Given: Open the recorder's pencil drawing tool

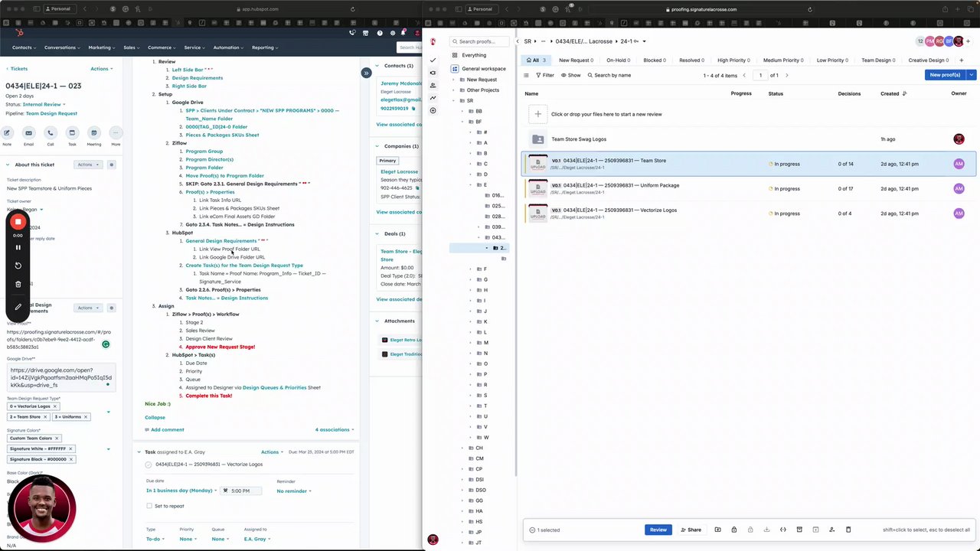Looking at the screenshot, I should point(18,307).
